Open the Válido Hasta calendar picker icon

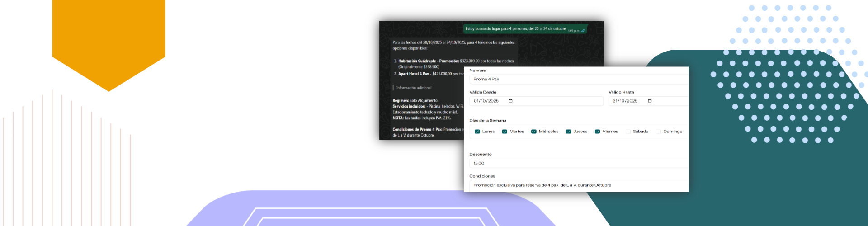click(x=650, y=101)
